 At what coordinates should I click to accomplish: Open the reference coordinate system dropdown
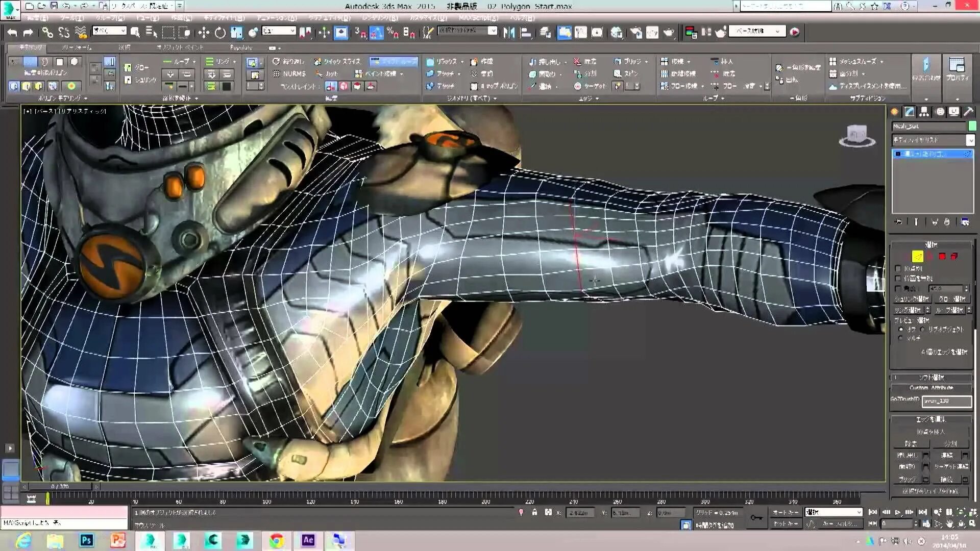(279, 31)
